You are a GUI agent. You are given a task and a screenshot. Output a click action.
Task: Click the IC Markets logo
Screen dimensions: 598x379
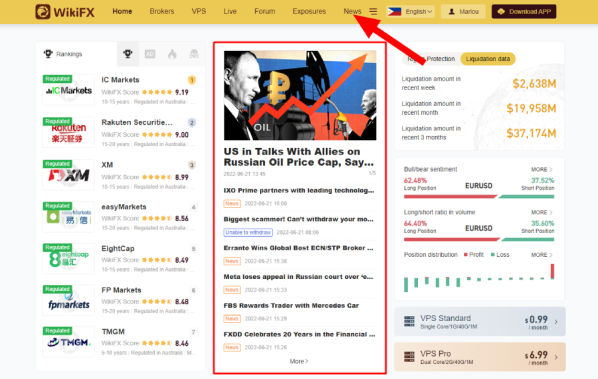[x=69, y=90]
